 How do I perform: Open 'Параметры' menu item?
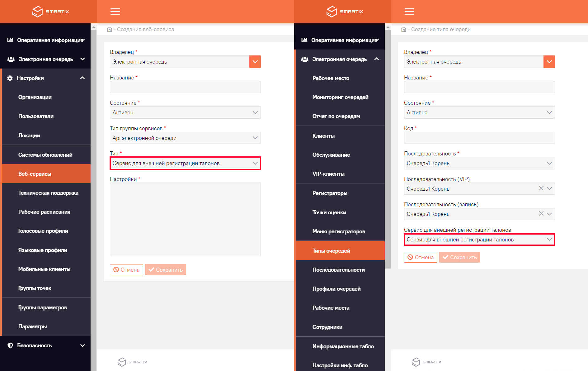(46, 326)
